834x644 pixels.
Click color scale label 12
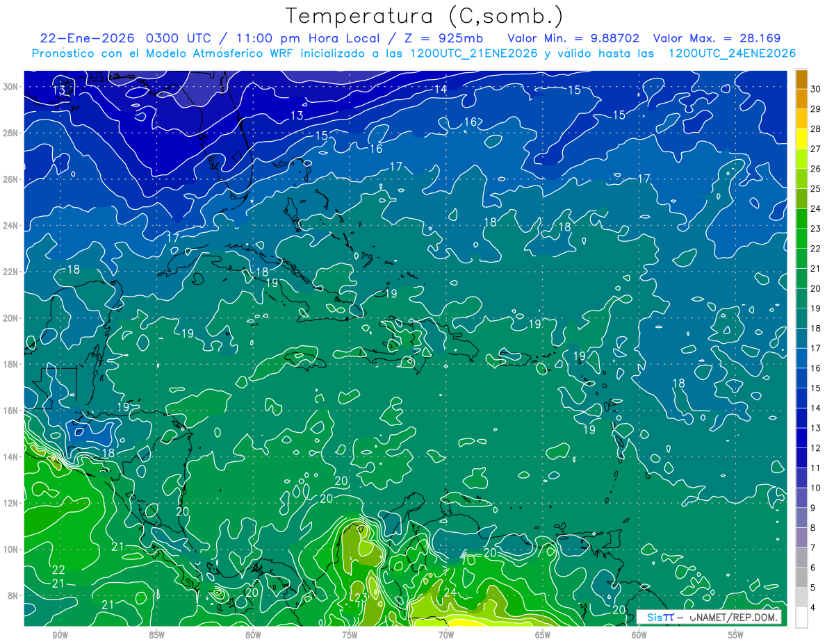[x=816, y=448]
